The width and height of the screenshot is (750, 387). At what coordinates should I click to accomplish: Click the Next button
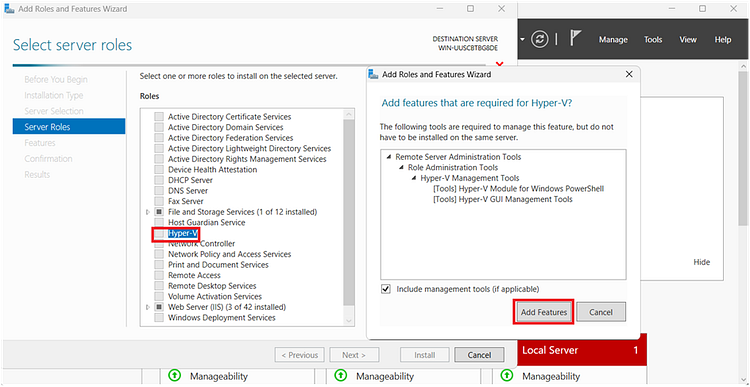(354, 355)
